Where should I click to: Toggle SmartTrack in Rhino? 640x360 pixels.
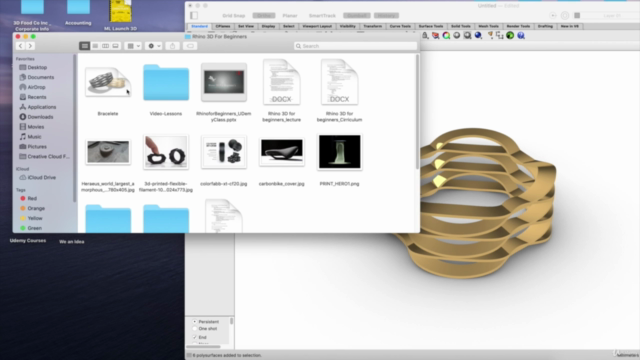point(322,16)
